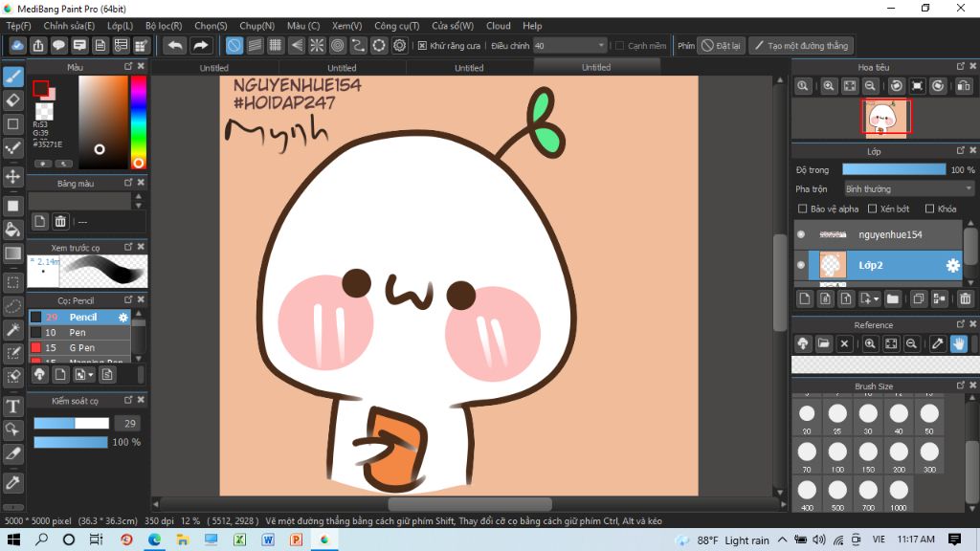This screenshot has height=551, width=980.
Task: Zoom out in Navigator panel
Action: click(x=869, y=86)
